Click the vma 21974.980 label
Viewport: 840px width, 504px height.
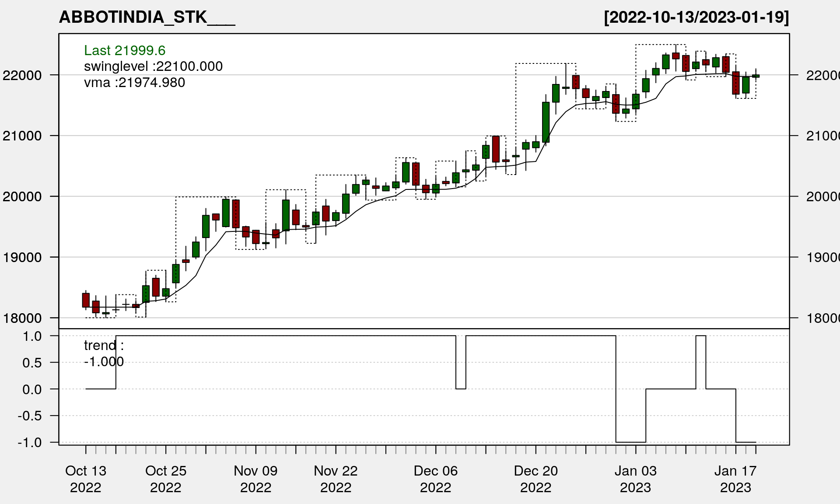pyautogui.click(x=134, y=83)
